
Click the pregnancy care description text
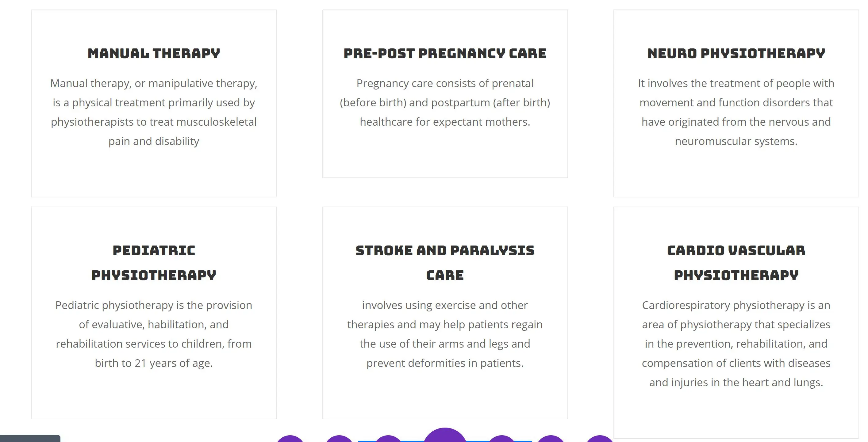445,103
